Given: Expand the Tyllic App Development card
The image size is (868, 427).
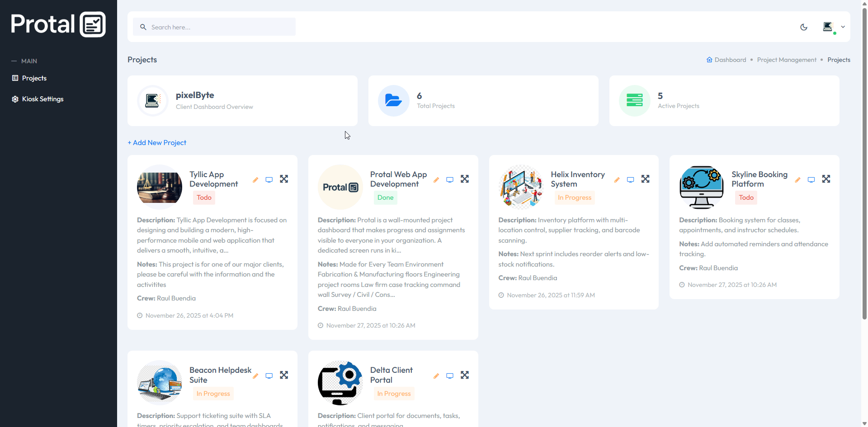Looking at the screenshot, I should pos(284,179).
